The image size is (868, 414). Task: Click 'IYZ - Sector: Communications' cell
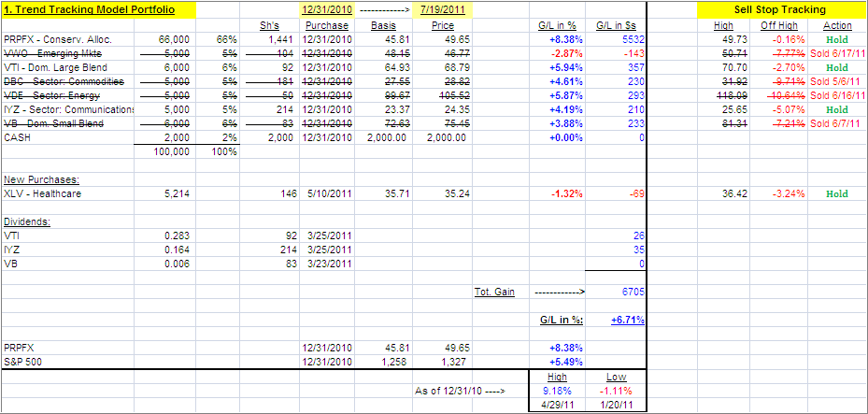[68, 109]
